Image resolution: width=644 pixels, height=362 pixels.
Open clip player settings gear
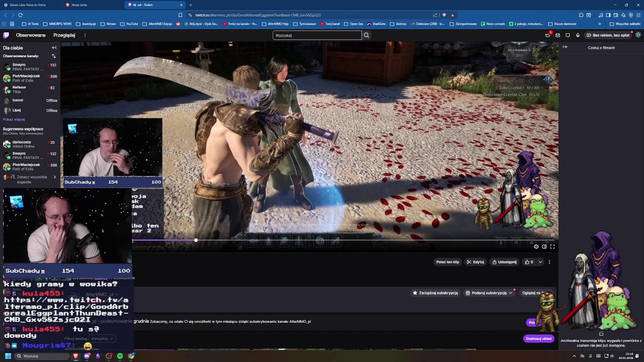(536, 246)
